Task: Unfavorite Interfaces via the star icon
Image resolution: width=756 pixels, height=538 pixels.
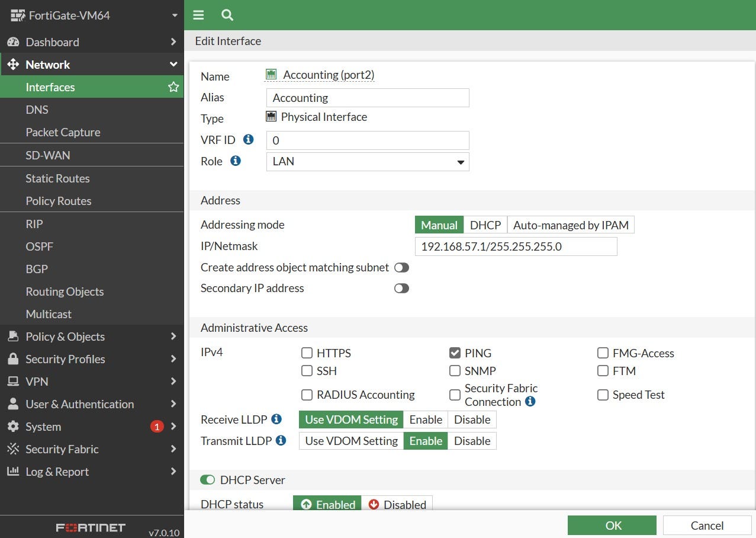Action: (x=173, y=87)
